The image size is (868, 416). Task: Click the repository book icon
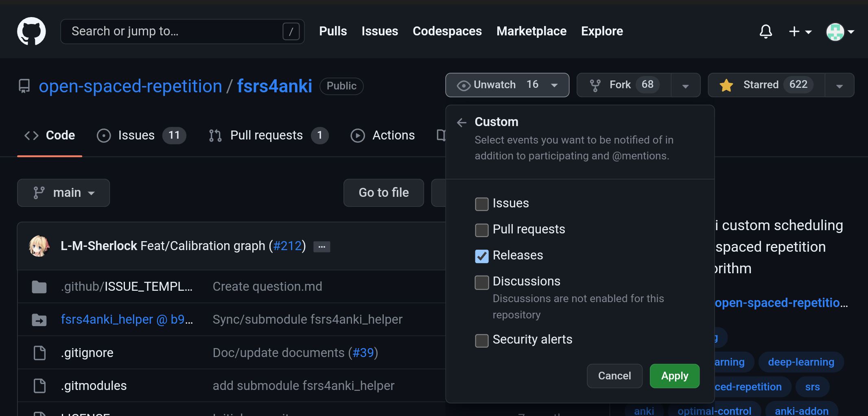click(24, 86)
